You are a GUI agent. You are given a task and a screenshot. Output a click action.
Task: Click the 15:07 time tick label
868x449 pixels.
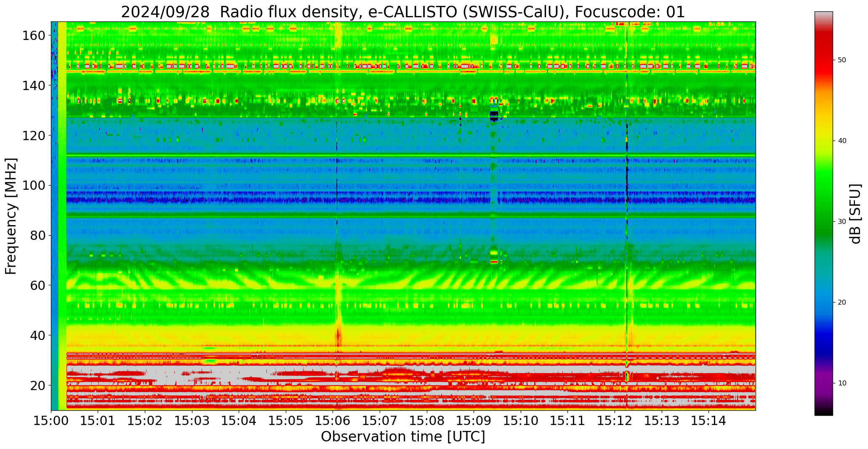[x=380, y=420]
